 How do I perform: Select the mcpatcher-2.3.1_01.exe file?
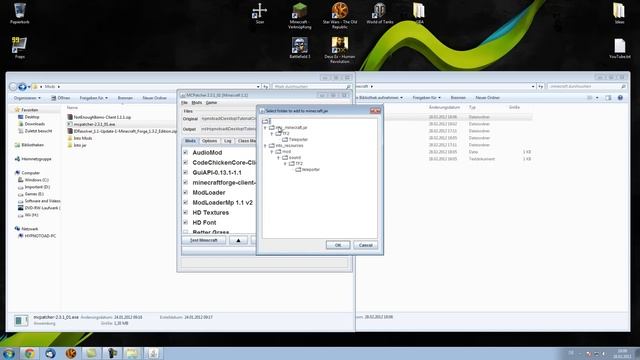91,124
